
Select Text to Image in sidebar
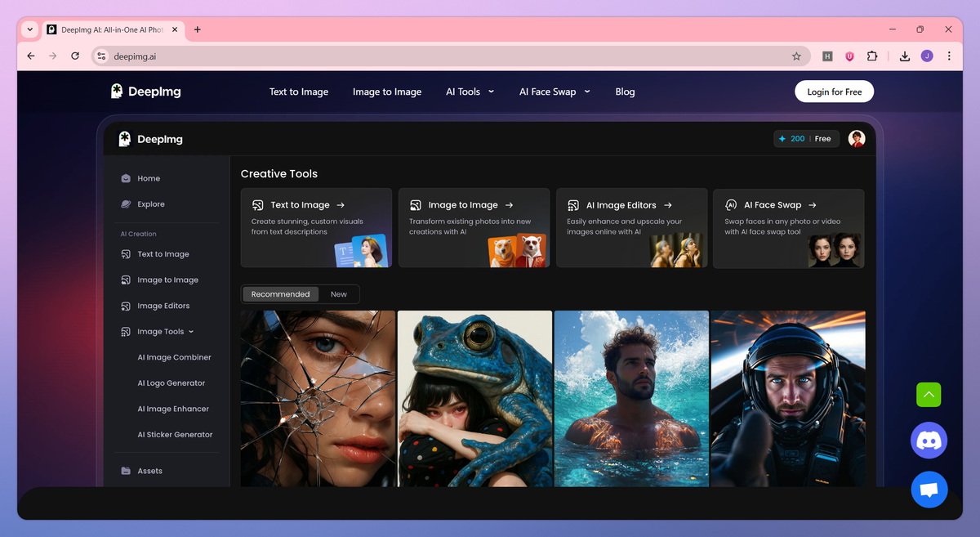[x=163, y=254]
